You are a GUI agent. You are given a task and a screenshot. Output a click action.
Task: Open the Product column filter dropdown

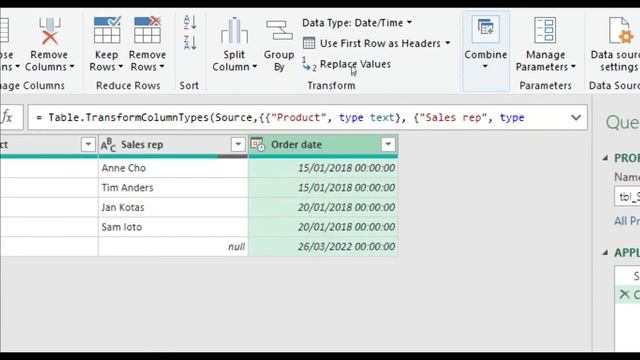tap(88, 144)
